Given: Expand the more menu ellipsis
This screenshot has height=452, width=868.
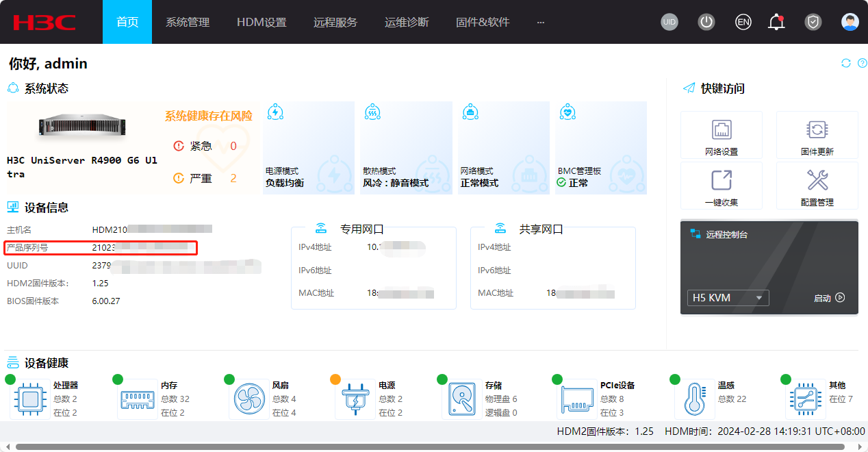Looking at the screenshot, I should [541, 22].
